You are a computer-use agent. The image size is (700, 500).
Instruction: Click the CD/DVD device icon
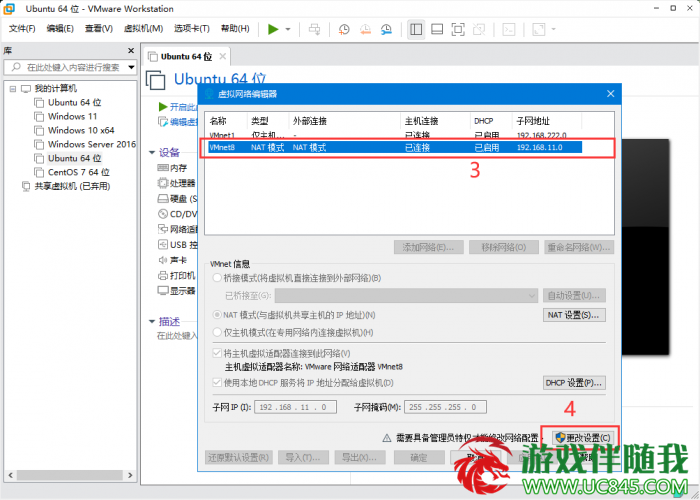coord(163,214)
